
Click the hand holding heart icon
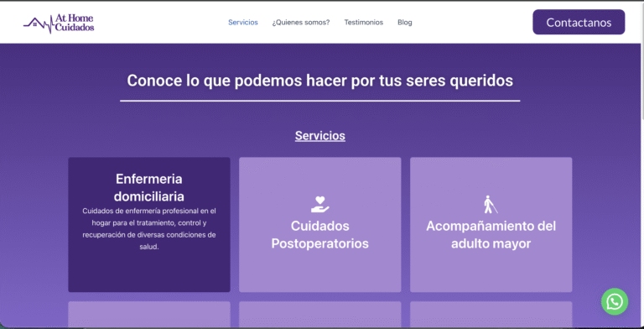tap(320, 204)
